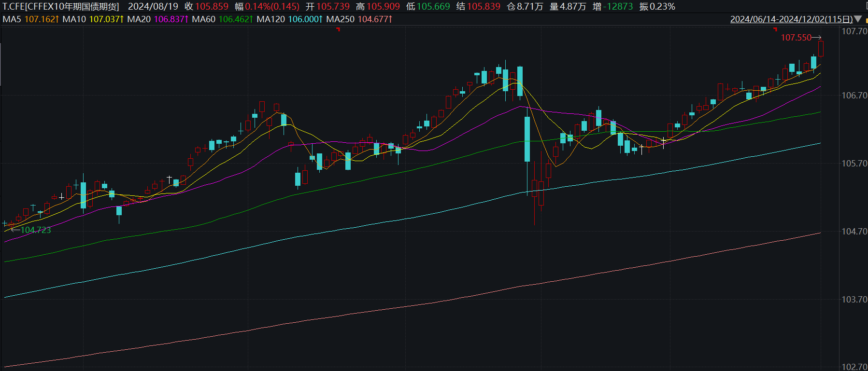Image resolution: width=868 pixels, height=371 pixels.
Task: Click the MA250 moving average label
Action: pyautogui.click(x=340, y=19)
